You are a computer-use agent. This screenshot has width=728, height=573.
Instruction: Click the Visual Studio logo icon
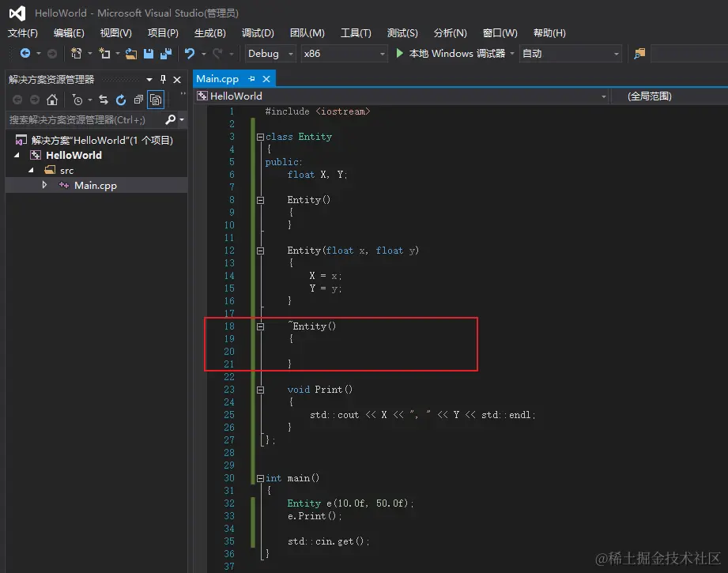tap(17, 13)
